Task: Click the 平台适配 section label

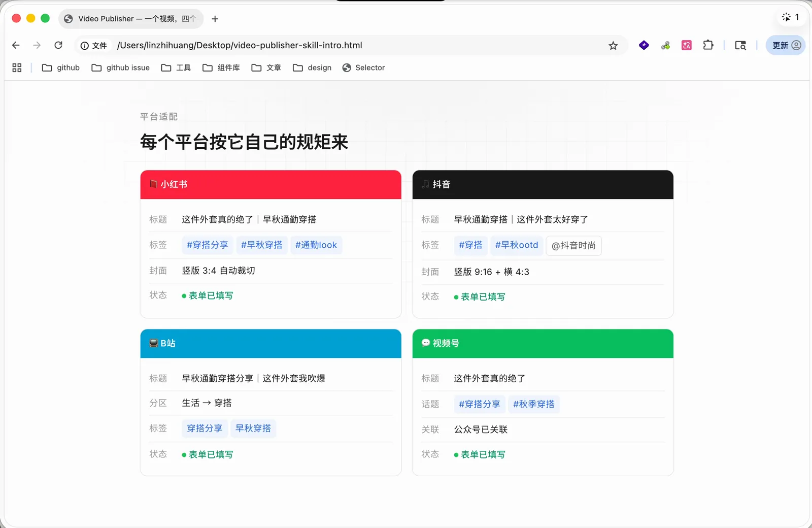Action: [159, 117]
